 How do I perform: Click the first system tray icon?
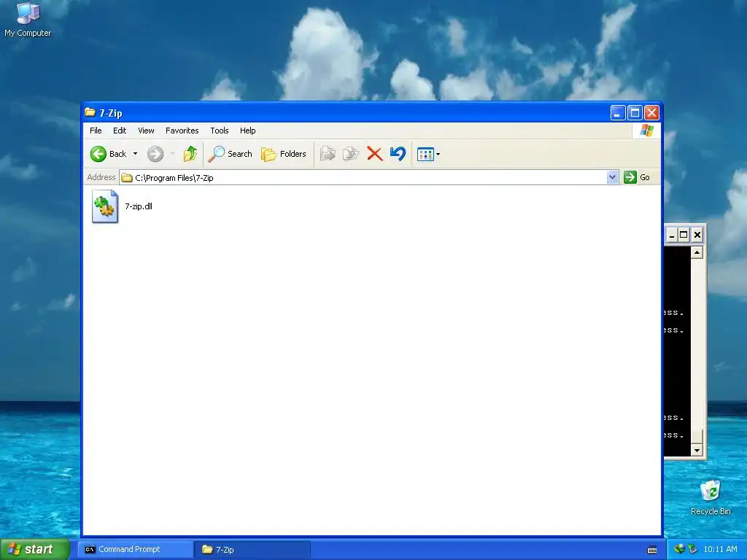(x=679, y=549)
